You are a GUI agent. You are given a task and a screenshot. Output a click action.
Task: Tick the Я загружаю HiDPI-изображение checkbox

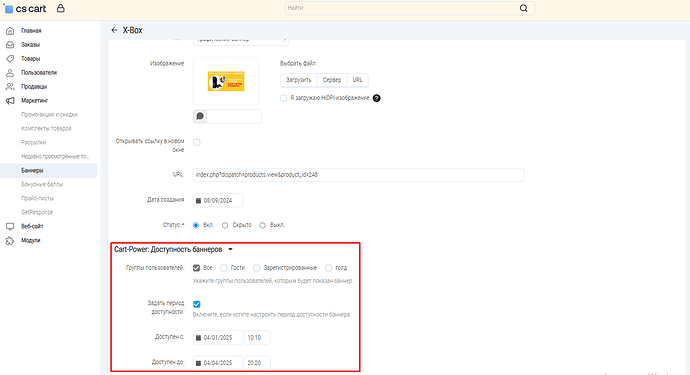point(284,98)
